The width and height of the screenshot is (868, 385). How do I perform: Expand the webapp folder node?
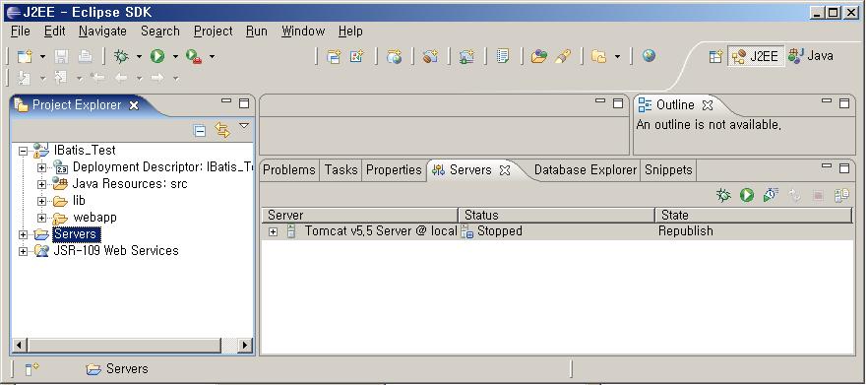41,218
